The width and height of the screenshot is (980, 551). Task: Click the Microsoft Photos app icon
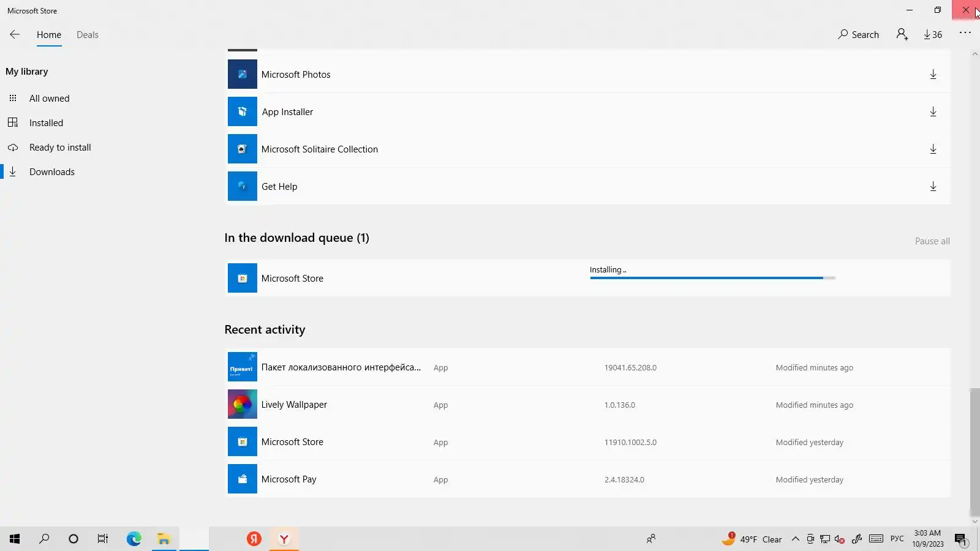point(243,74)
